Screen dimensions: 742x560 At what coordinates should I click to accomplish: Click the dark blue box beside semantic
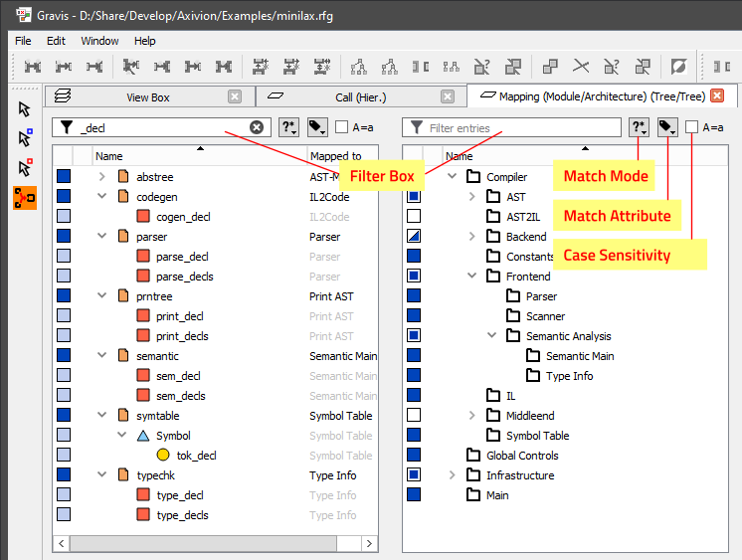tap(64, 355)
